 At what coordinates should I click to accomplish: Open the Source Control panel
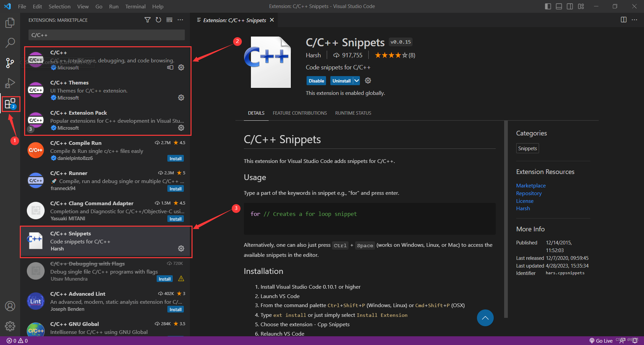10,63
